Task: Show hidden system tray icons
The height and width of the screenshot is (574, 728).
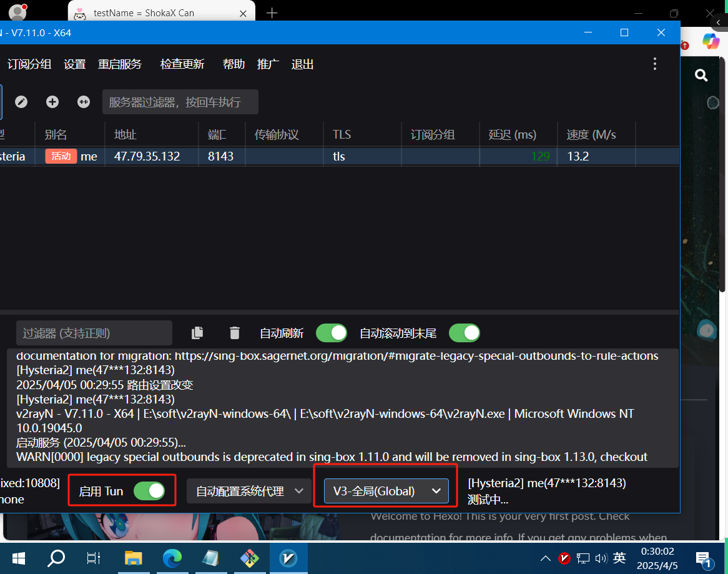Action: 546,558
